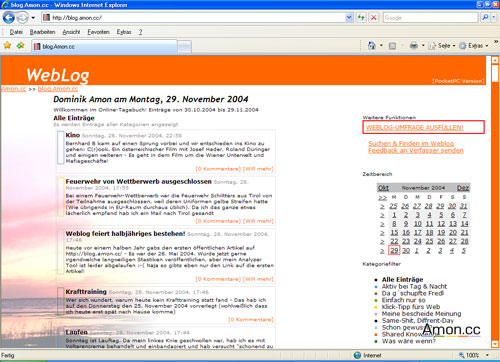
Task: Click the Refresh page icon
Action: coord(361,17)
